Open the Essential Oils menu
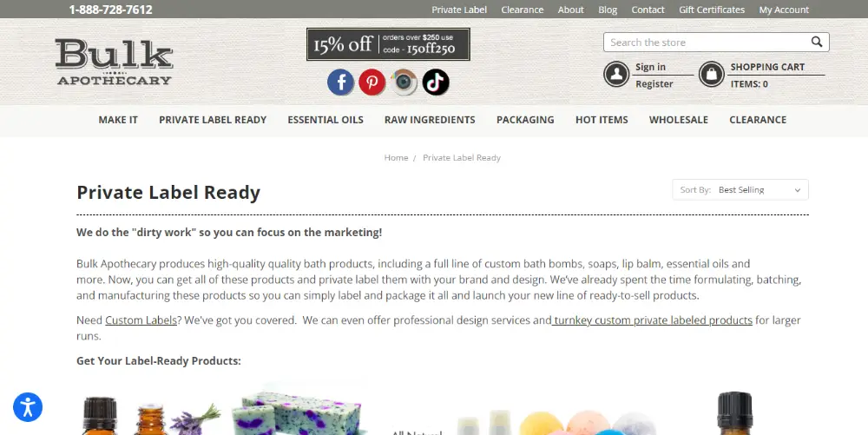 click(x=325, y=120)
